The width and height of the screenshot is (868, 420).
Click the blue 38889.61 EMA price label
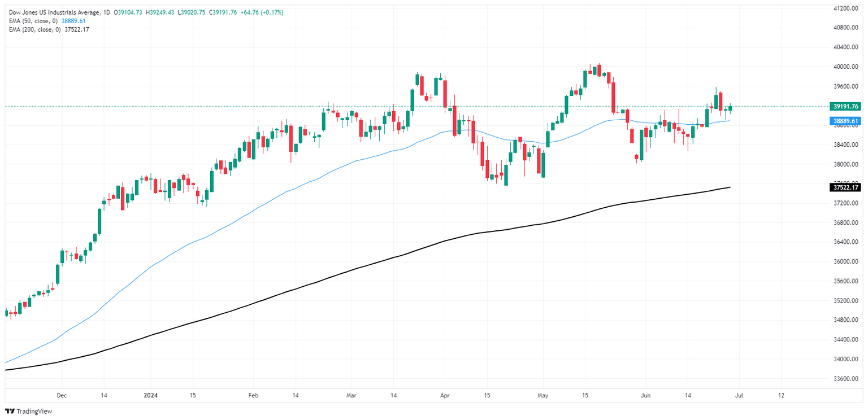[846, 121]
